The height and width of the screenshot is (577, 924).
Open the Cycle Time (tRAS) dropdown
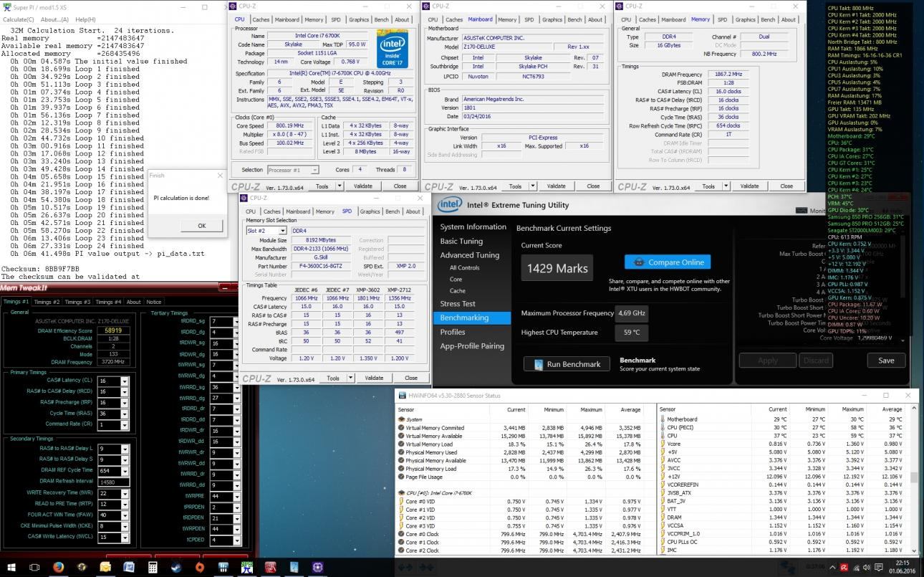[125, 414]
